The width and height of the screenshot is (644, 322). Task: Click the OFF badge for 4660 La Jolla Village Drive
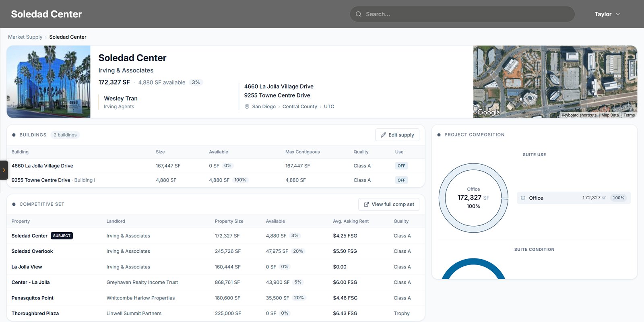(401, 166)
